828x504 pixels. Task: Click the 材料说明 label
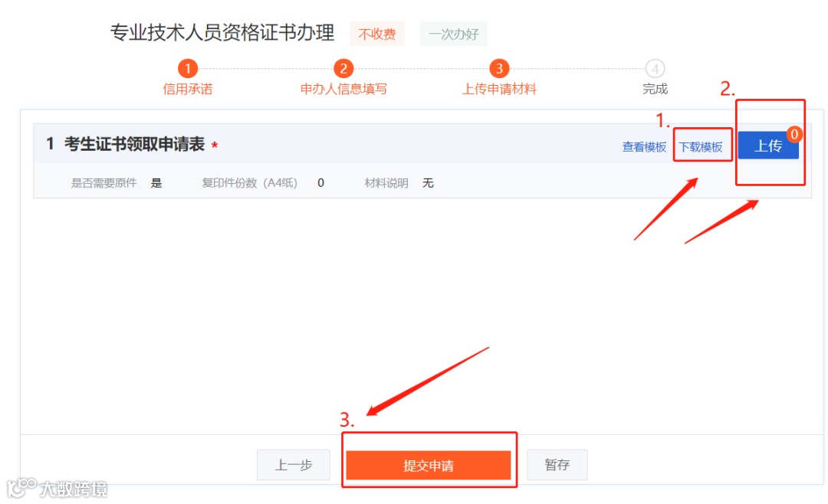386,183
